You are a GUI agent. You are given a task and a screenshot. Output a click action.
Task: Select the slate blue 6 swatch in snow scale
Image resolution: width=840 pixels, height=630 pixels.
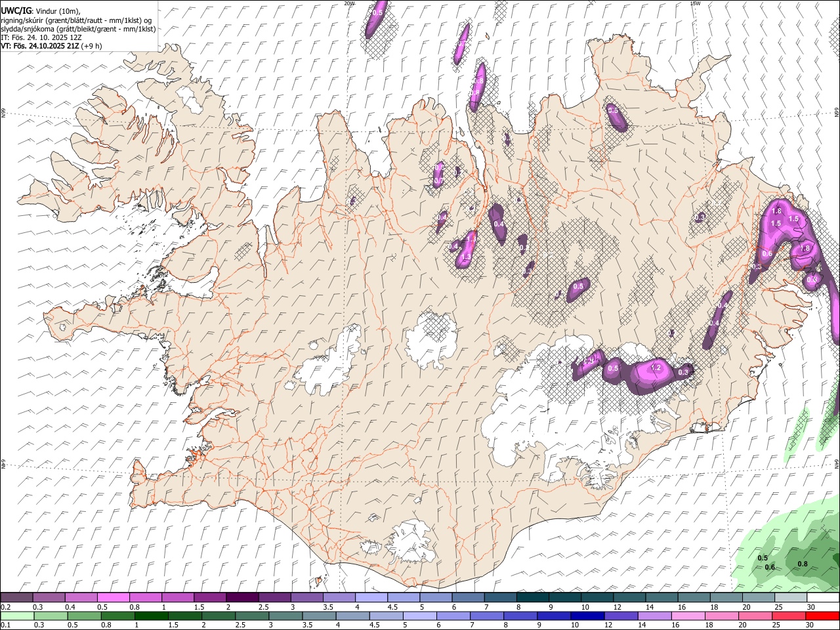point(469,598)
